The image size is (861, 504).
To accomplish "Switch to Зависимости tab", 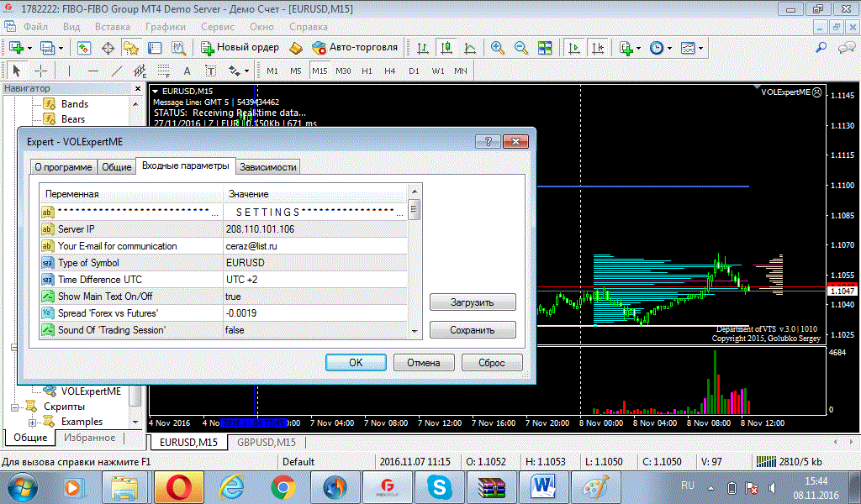I will [268, 167].
